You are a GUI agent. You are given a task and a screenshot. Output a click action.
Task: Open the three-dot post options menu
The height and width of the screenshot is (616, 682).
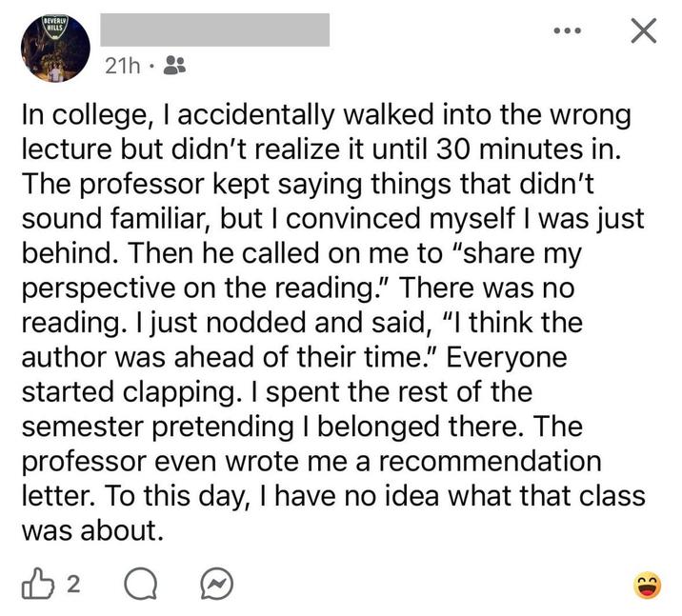[x=567, y=30]
